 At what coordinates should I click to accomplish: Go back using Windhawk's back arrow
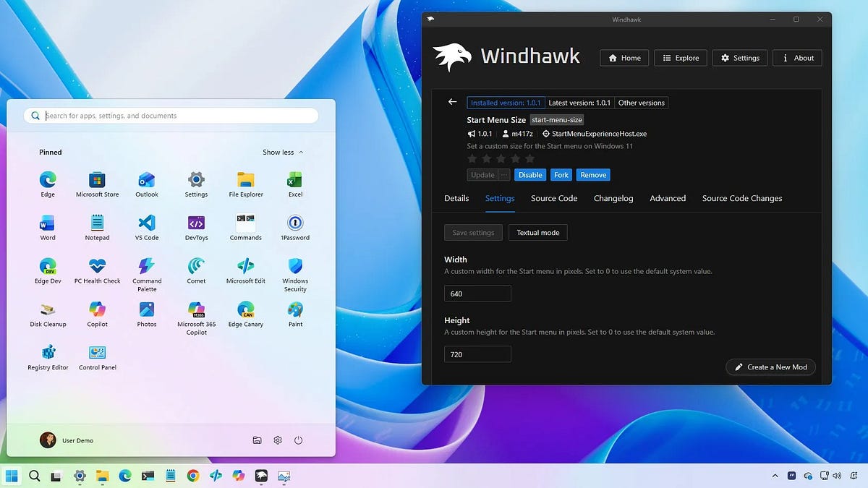click(x=453, y=102)
